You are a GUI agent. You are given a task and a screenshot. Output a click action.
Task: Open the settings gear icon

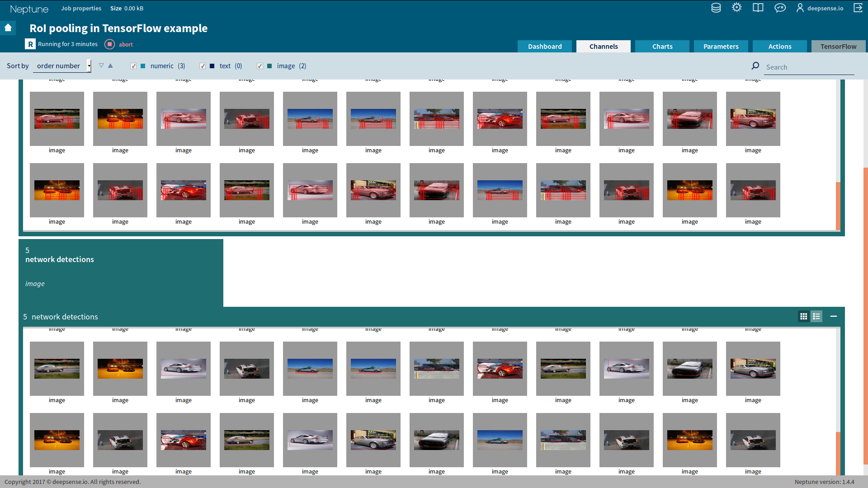(736, 8)
